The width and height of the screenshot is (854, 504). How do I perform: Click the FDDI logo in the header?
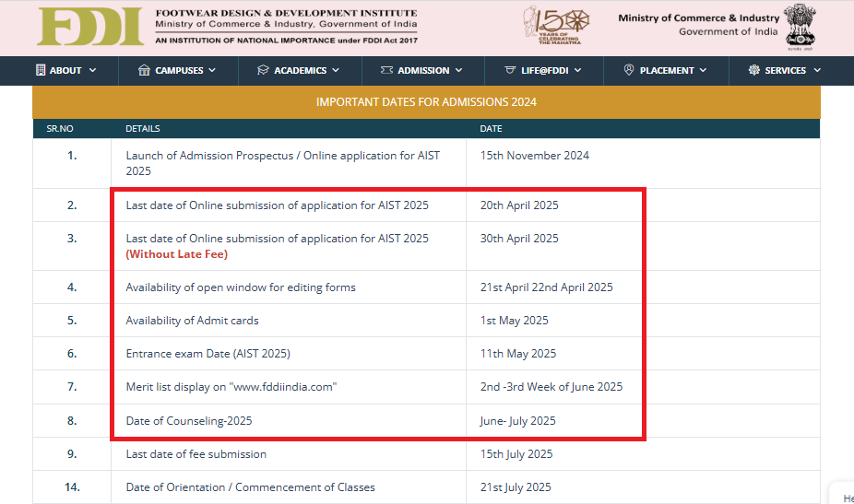pos(90,27)
